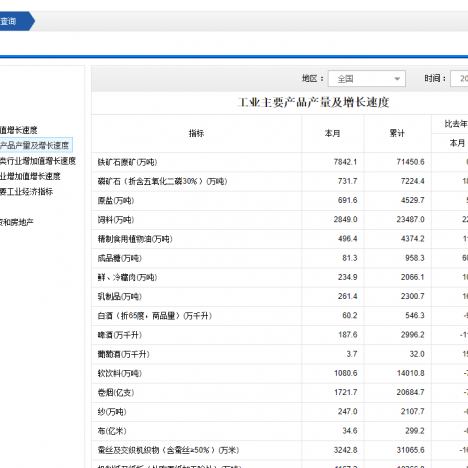This screenshot has width=468, height=468.
Task: Open 业增加值增长速度 sidebar link
Action: tap(30, 176)
